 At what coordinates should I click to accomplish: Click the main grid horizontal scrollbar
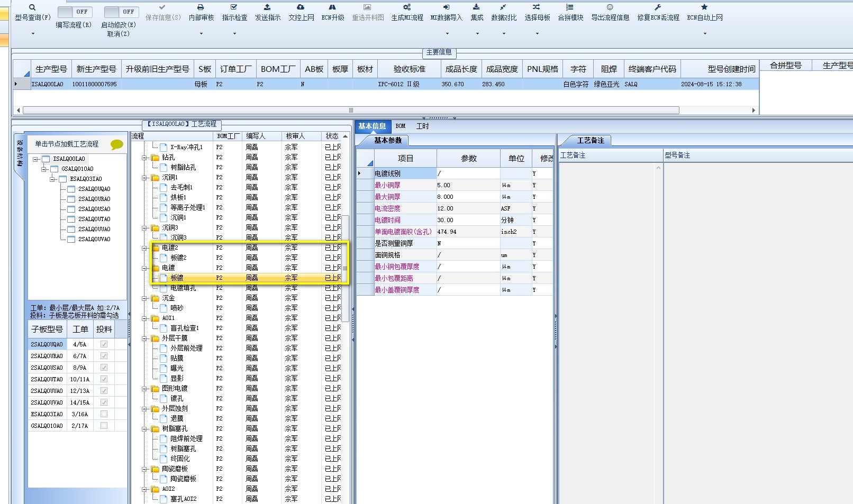[351, 111]
